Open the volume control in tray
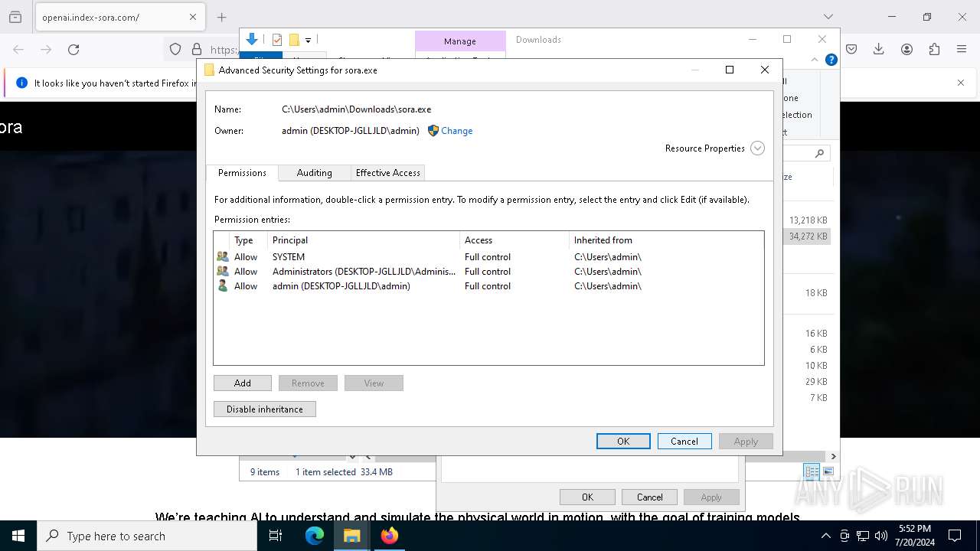The image size is (980, 551). [881, 536]
